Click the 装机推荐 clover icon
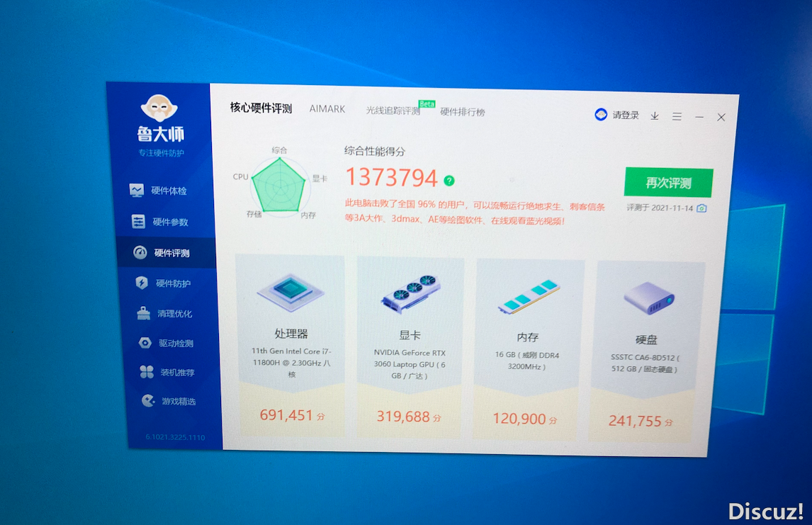 coord(147,372)
